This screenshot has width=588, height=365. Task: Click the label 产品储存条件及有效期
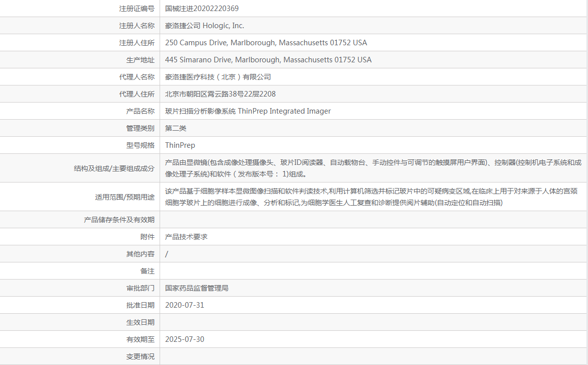pos(119,220)
